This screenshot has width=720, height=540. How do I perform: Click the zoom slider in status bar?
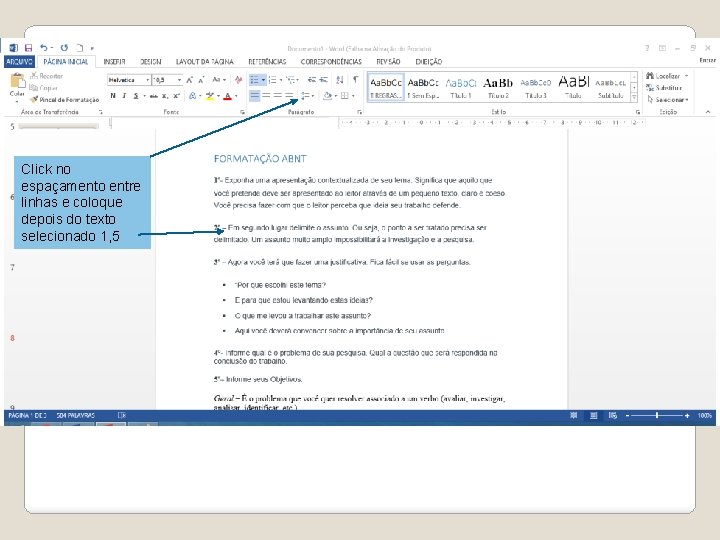coord(657,416)
